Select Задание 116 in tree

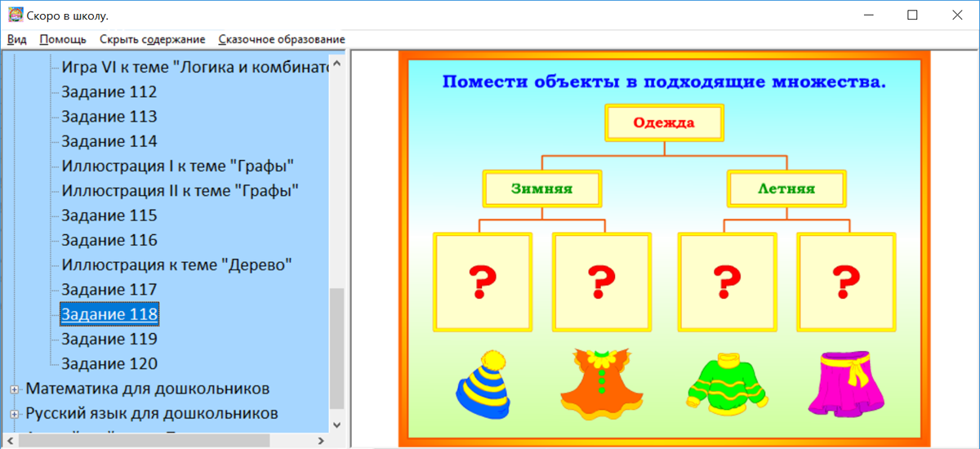pyautogui.click(x=109, y=240)
